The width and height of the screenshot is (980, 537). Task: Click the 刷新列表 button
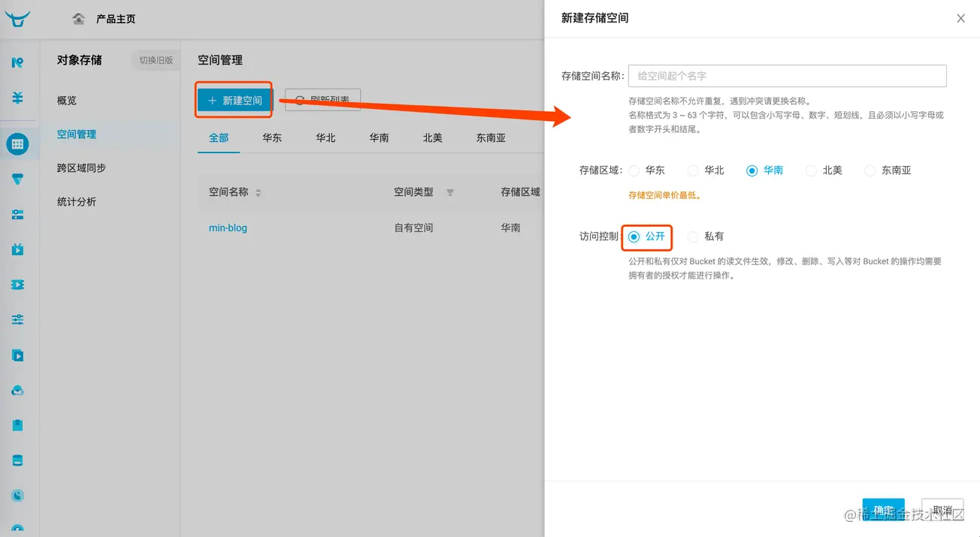pyautogui.click(x=323, y=100)
